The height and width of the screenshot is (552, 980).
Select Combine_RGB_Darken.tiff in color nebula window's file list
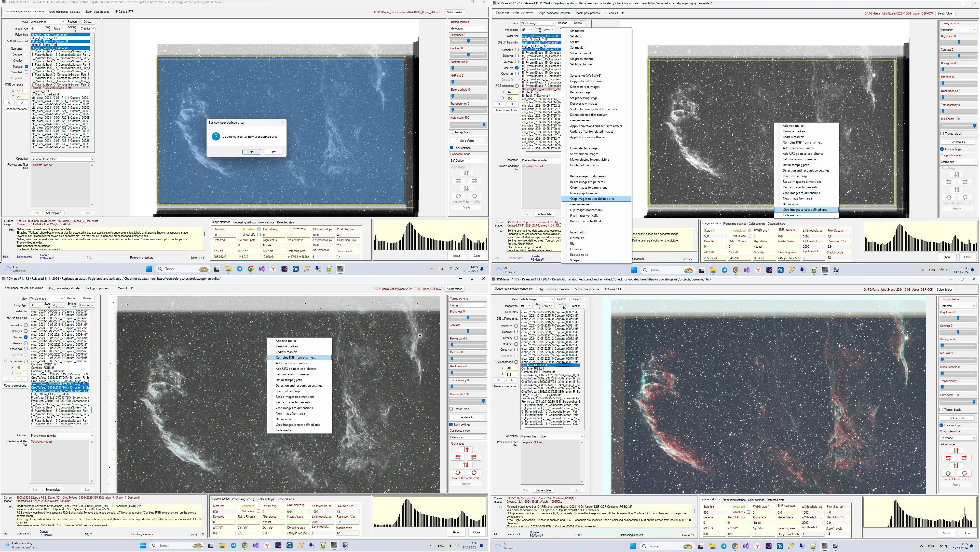(538, 372)
